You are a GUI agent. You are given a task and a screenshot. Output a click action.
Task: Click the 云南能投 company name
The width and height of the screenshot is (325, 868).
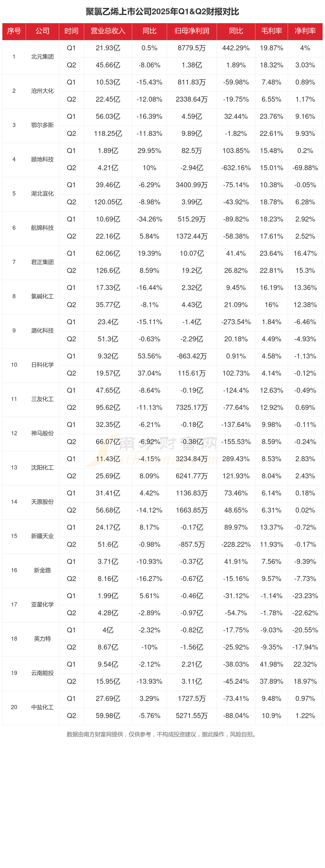tap(42, 673)
